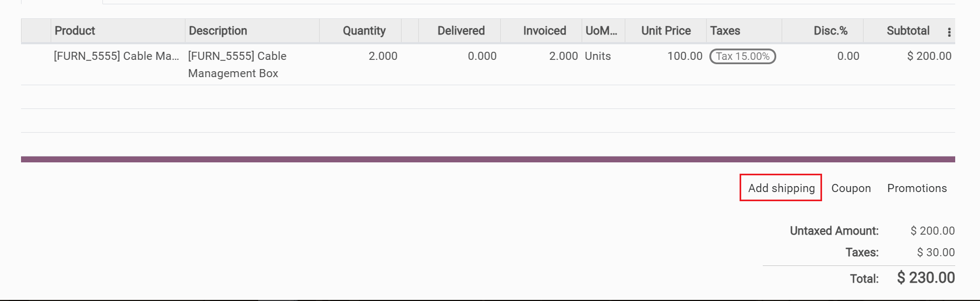Click the UoM column header

pyautogui.click(x=601, y=31)
